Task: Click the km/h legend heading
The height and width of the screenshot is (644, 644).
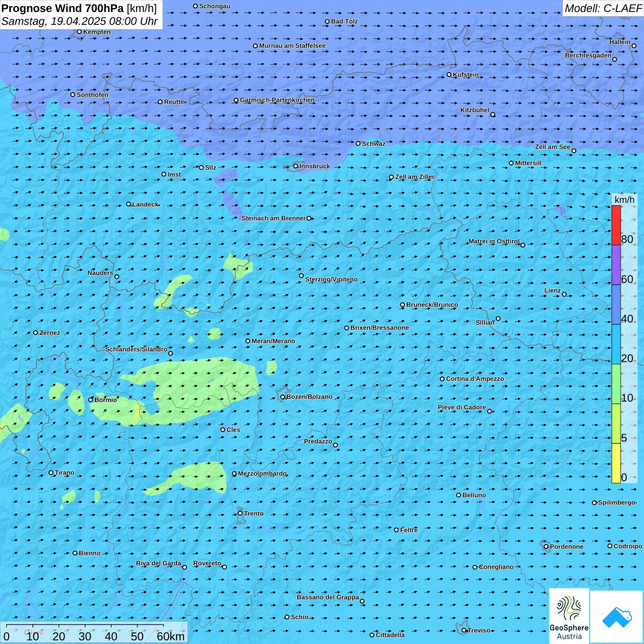Action: click(624, 200)
